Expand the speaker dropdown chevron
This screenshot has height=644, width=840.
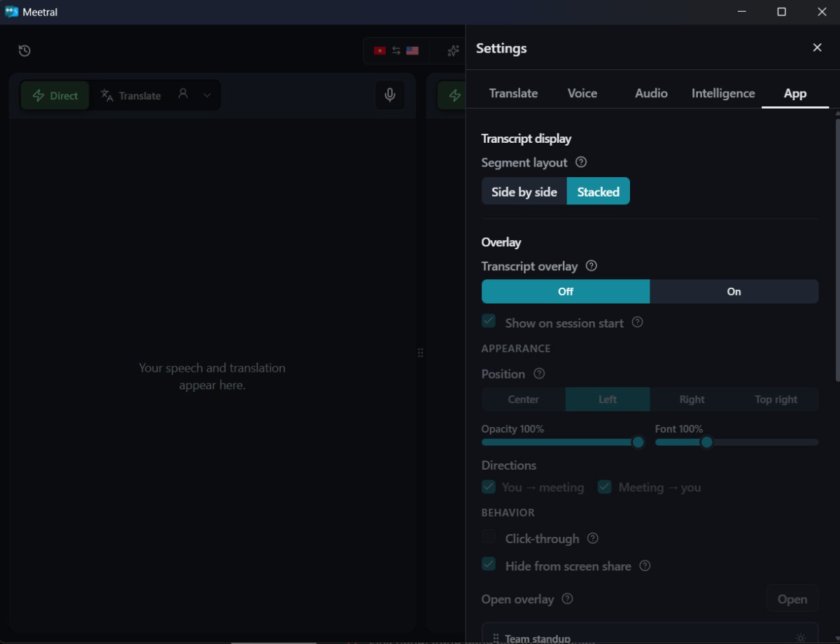pos(207,95)
